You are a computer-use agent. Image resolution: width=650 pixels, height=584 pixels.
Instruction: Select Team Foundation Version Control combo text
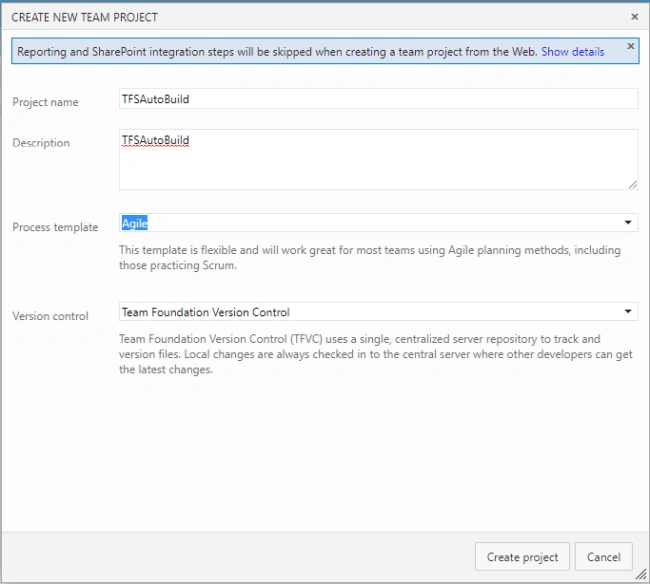coord(206,312)
